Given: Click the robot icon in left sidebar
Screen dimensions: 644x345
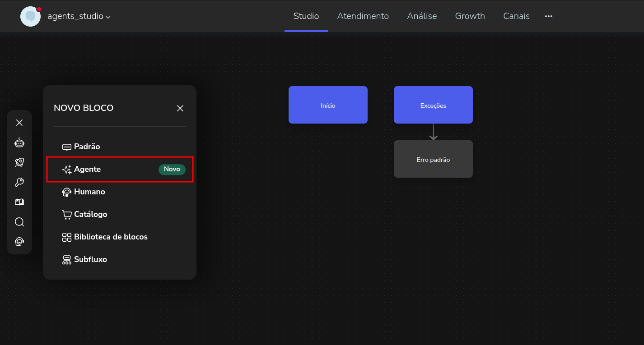Looking at the screenshot, I should tap(19, 143).
